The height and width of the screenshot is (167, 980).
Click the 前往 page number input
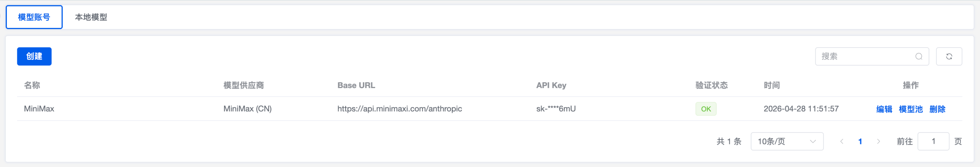click(933, 141)
